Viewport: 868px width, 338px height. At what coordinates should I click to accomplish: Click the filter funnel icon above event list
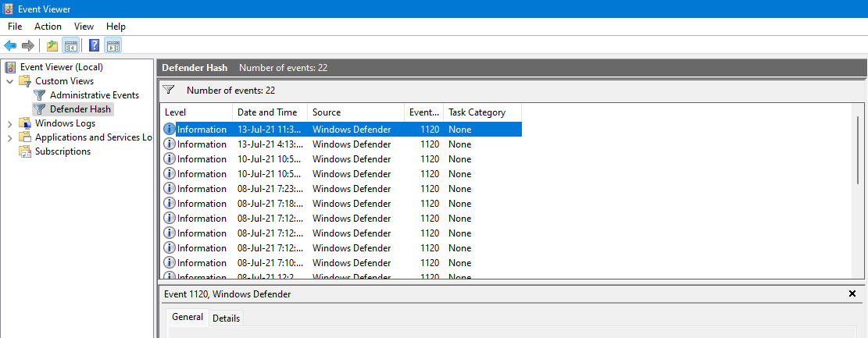coord(169,90)
